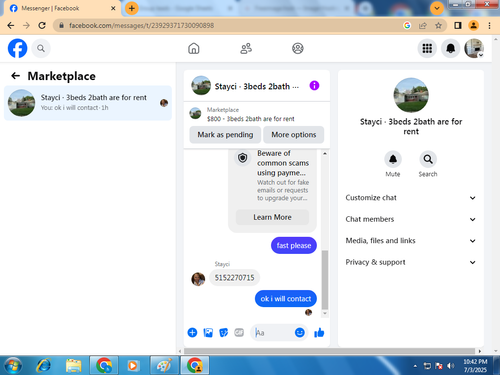The image size is (500, 375).
Task: Click the 'fast please' message bubble
Action: [x=294, y=246]
